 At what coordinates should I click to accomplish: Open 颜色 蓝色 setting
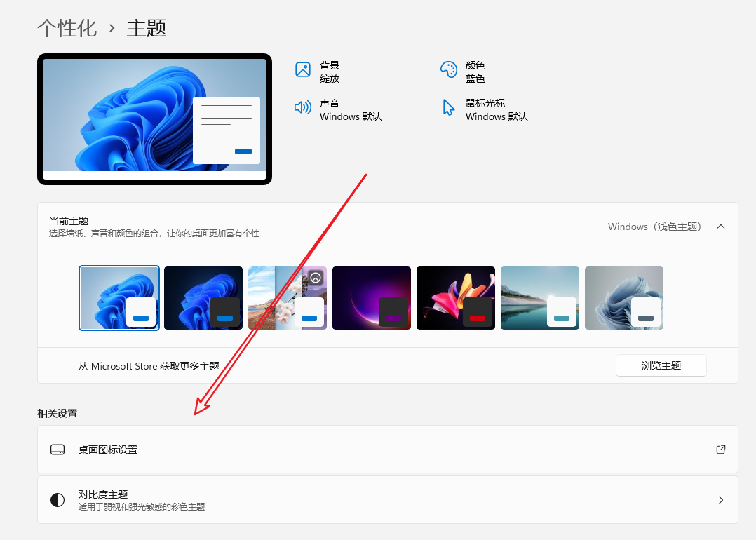coord(463,72)
